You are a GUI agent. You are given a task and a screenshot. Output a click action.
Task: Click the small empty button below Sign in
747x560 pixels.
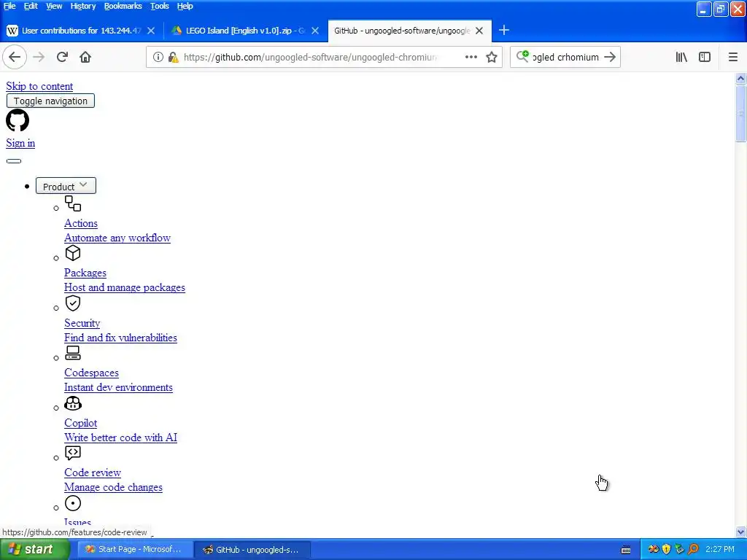14,161
